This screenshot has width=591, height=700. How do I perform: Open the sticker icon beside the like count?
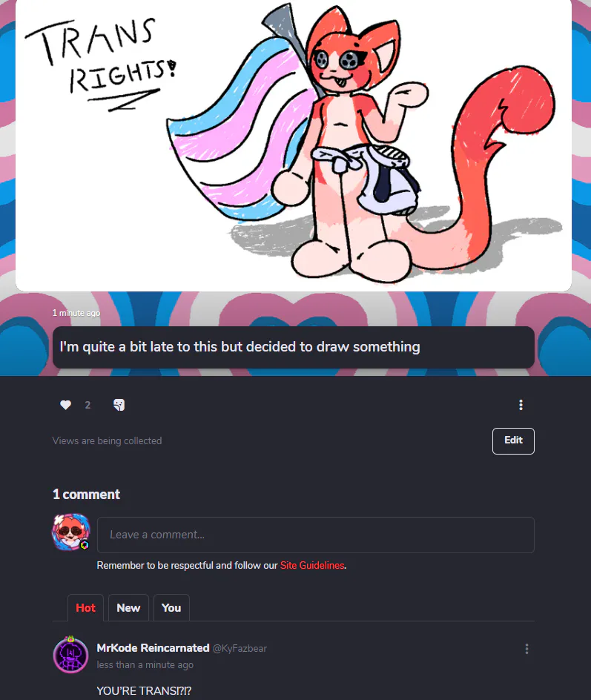pos(119,405)
